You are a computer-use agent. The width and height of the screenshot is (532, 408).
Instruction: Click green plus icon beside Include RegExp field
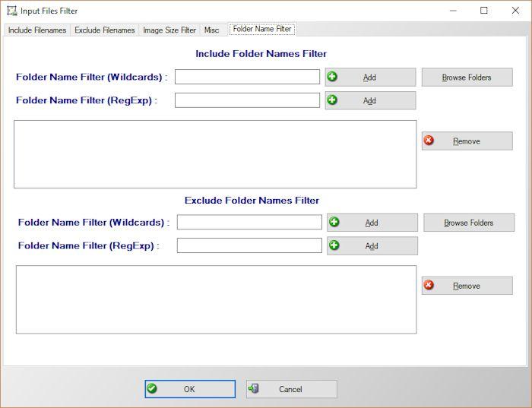332,100
